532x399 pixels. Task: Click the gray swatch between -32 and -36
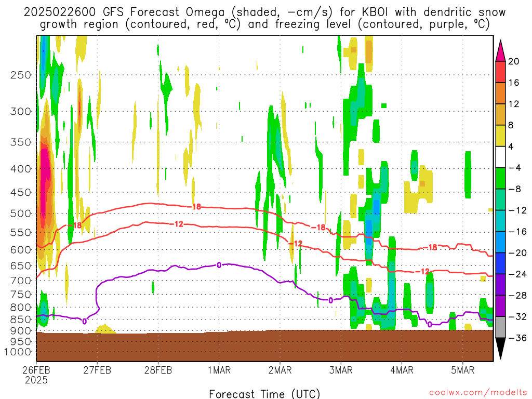coord(500,327)
